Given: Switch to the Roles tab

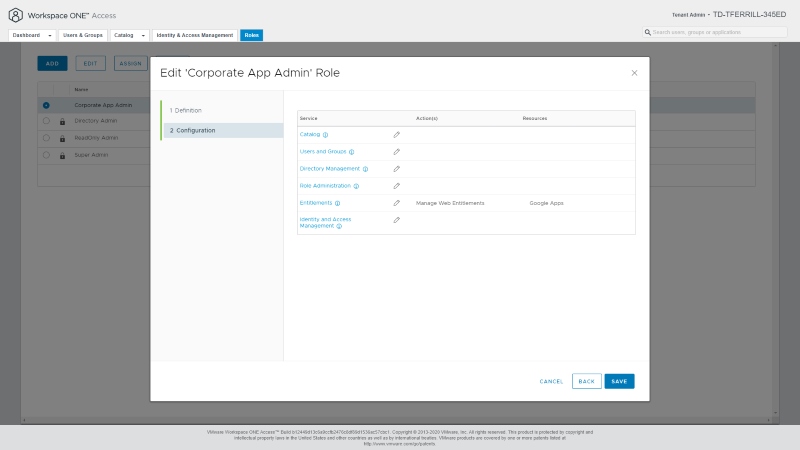Looking at the screenshot, I should click(252, 35).
